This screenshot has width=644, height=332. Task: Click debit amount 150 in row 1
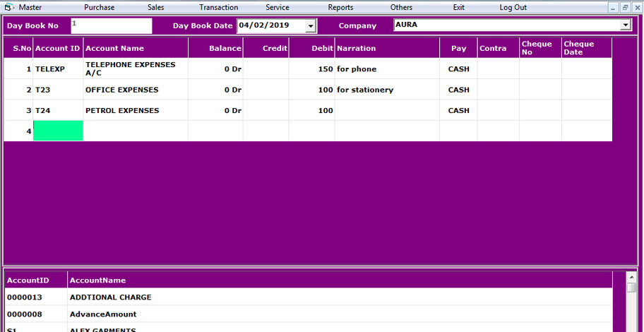point(311,69)
